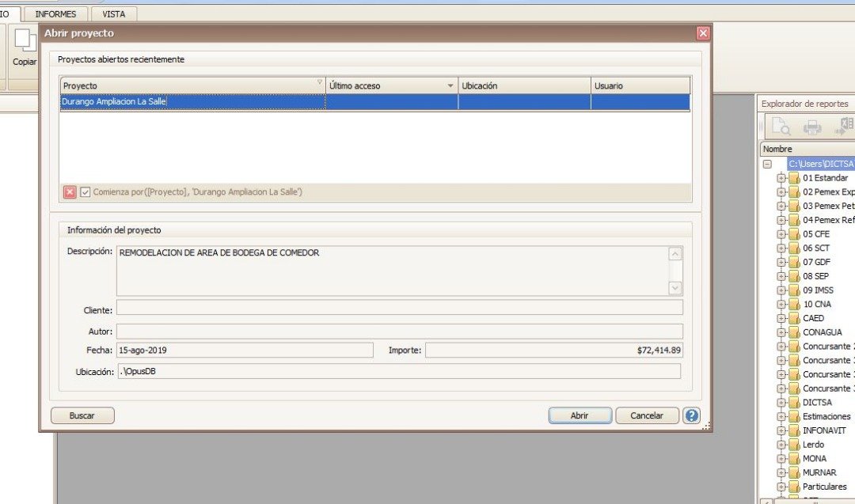
Task: Click the report preview magnifier icon
Action: 781,127
